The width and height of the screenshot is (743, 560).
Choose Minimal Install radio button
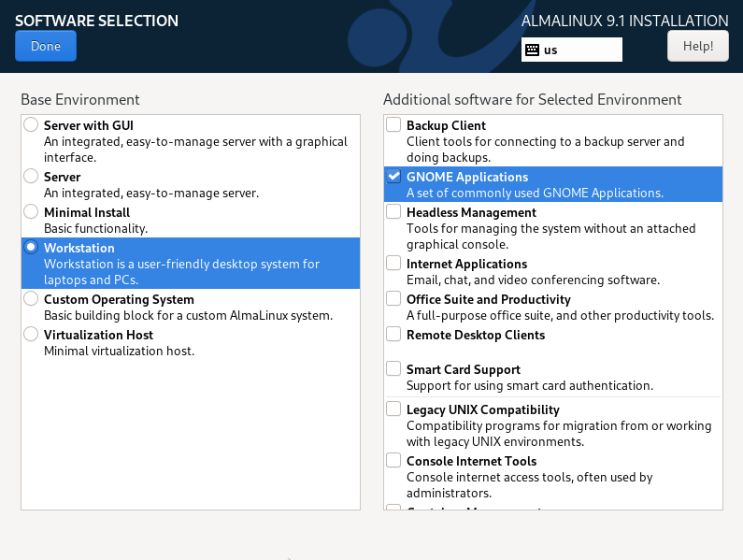pos(31,211)
